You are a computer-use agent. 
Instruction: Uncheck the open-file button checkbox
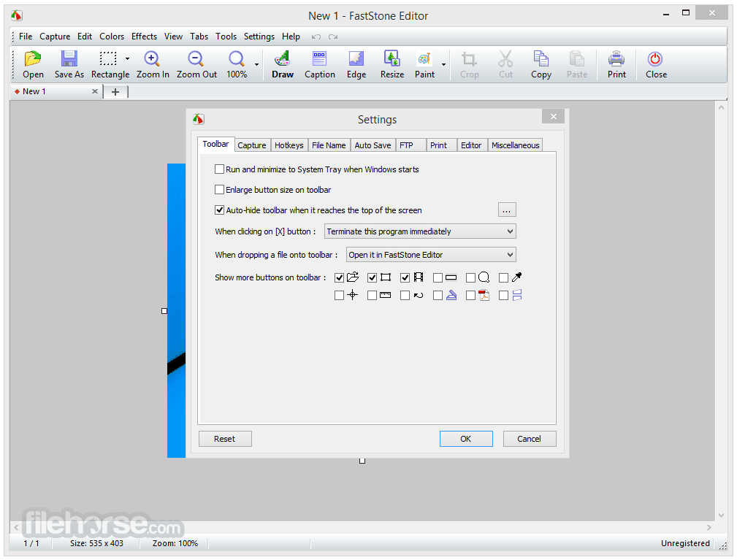339,277
